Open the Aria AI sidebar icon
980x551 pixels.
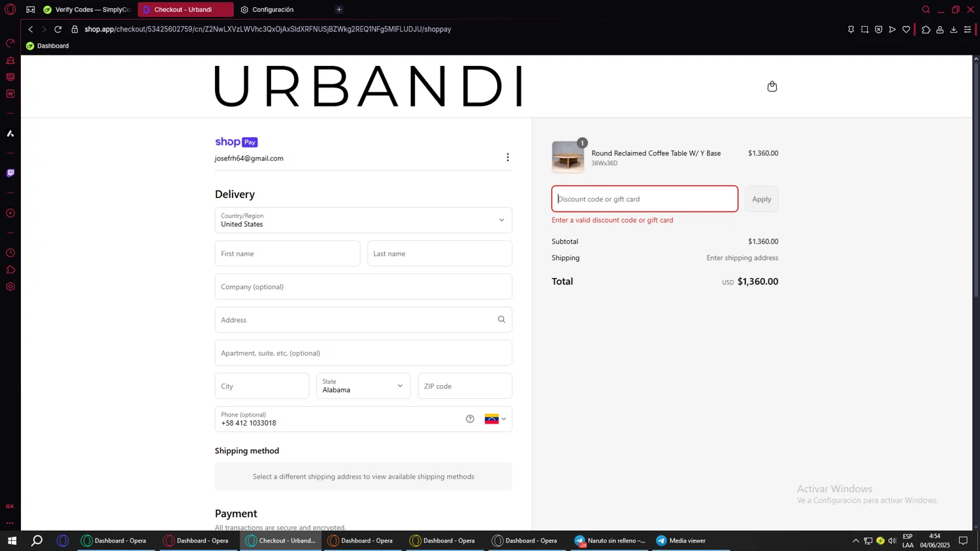tap(10, 134)
